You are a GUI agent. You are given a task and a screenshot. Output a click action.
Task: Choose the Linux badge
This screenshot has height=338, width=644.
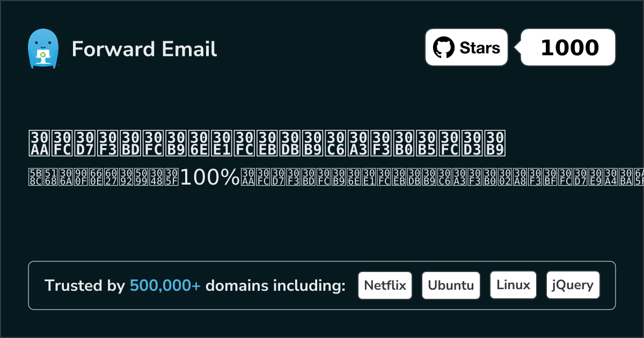click(513, 285)
